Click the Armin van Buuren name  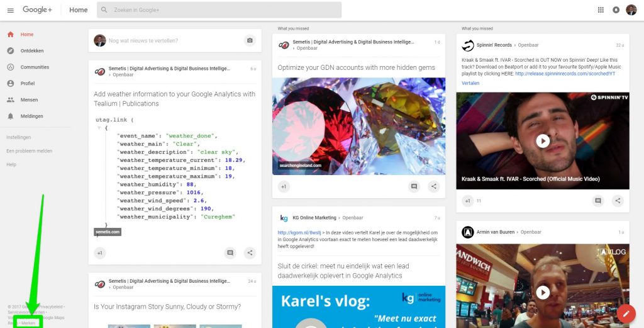(496, 232)
